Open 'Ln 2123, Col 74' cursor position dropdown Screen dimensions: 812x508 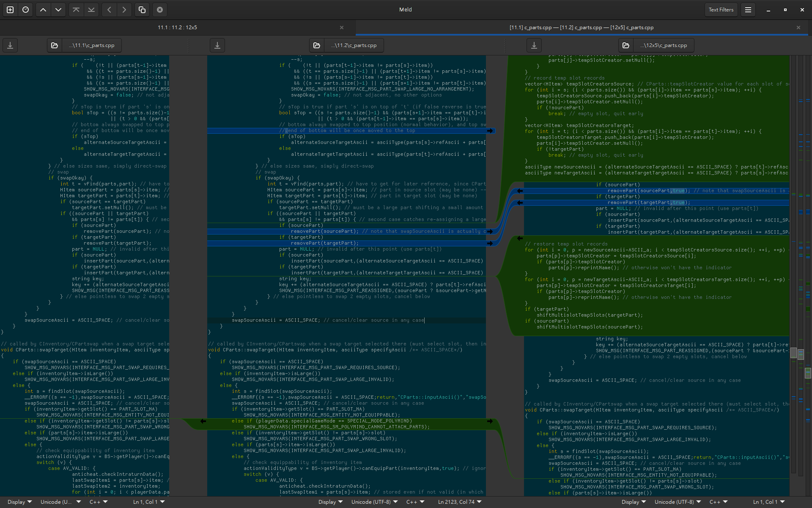click(x=460, y=502)
